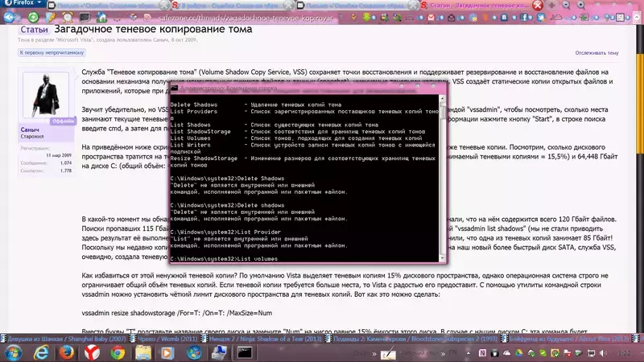The image size is (644, 362).
Task: Click the system clock in tray
Action: coord(624,353)
